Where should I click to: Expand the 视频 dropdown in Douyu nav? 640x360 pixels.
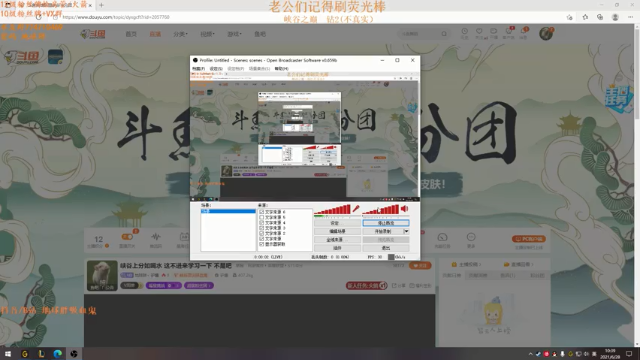(x=207, y=34)
